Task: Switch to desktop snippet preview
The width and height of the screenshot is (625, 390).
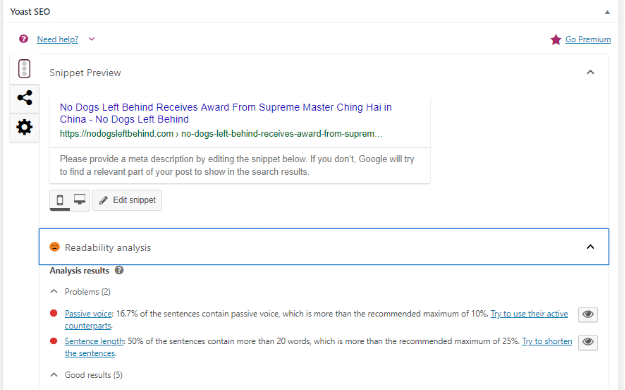Action: point(80,200)
